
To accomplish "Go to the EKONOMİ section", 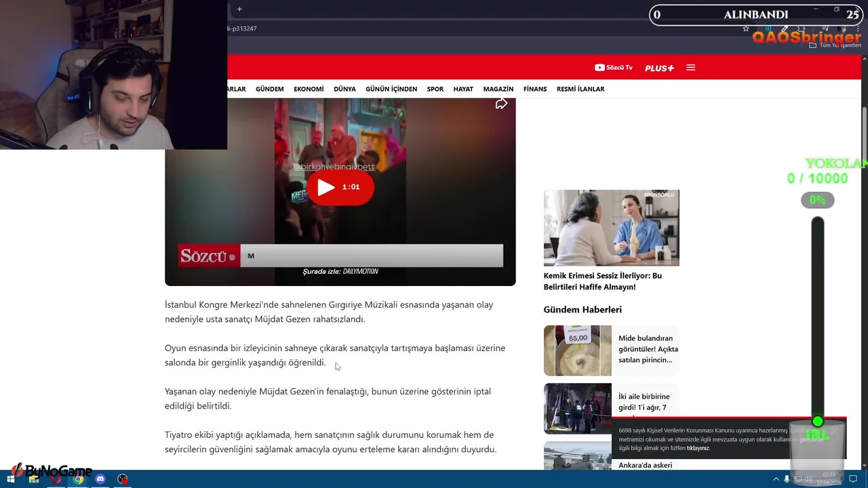I will click(x=309, y=89).
